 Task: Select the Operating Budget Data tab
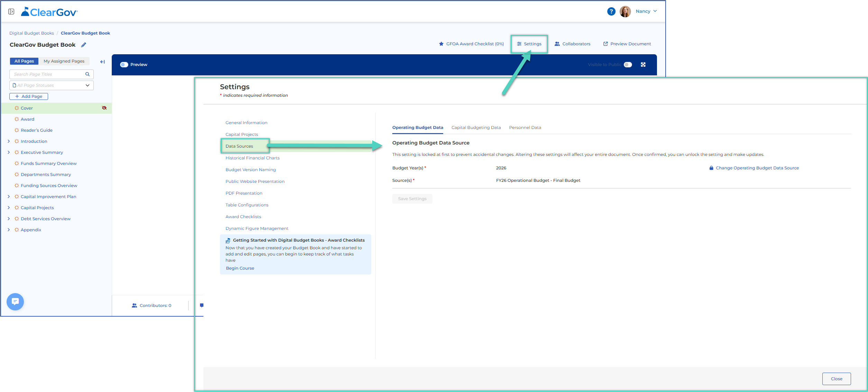(x=418, y=128)
